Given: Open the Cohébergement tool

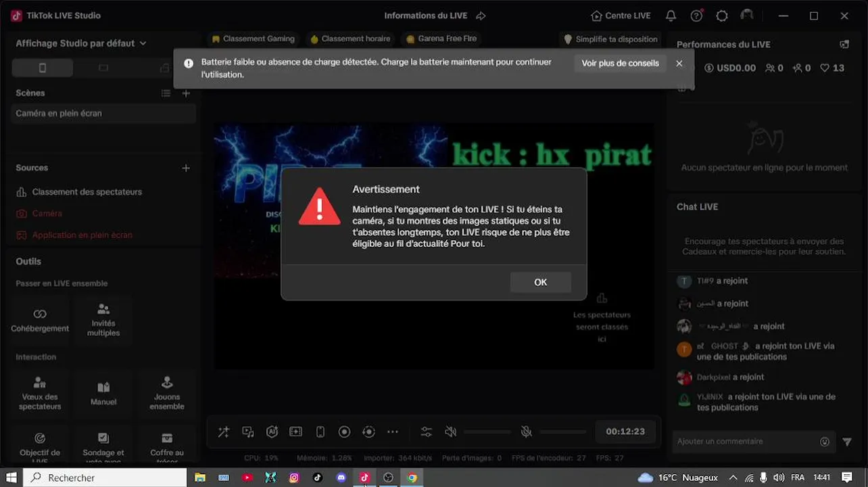Looking at the screenshot, I should 40,321.
